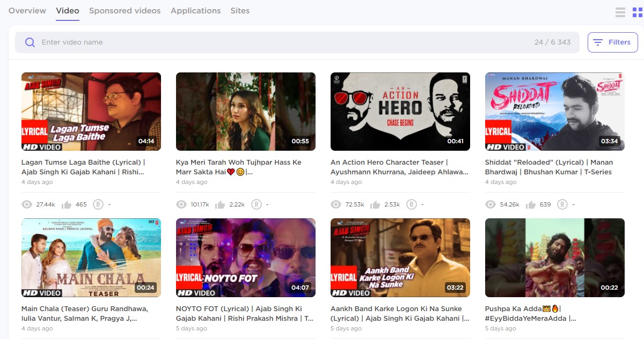Focus the Enter video name search field
This screenshot has height=339, width=644.
[297, 42]
